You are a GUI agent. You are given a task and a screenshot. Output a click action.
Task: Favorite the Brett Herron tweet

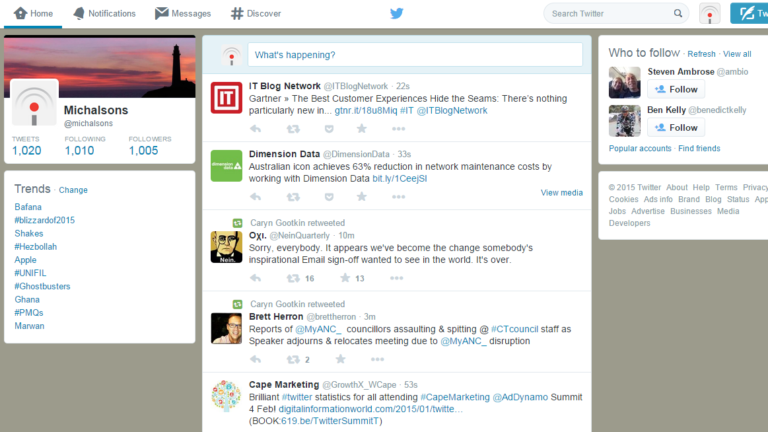tap(340, 359)
